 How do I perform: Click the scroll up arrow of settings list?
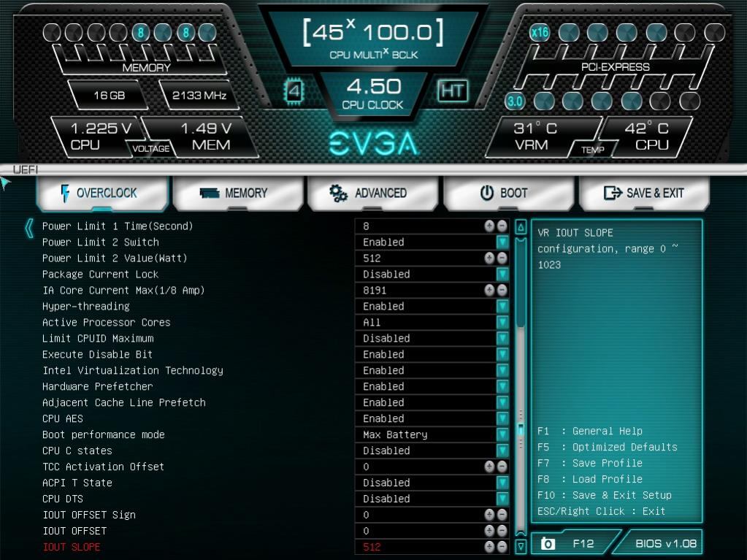[521, 227]
